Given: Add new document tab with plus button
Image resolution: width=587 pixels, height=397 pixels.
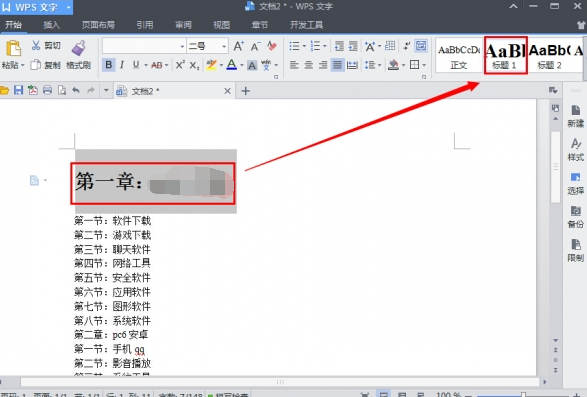Looking at the screenshot, I should click(x=246, y=91).
